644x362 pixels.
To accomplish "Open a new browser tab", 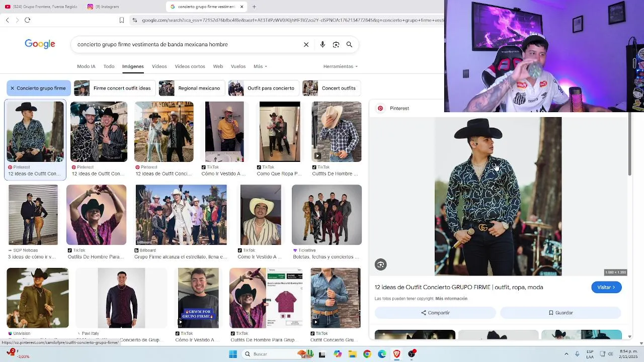I will click(x=254, y=7).
